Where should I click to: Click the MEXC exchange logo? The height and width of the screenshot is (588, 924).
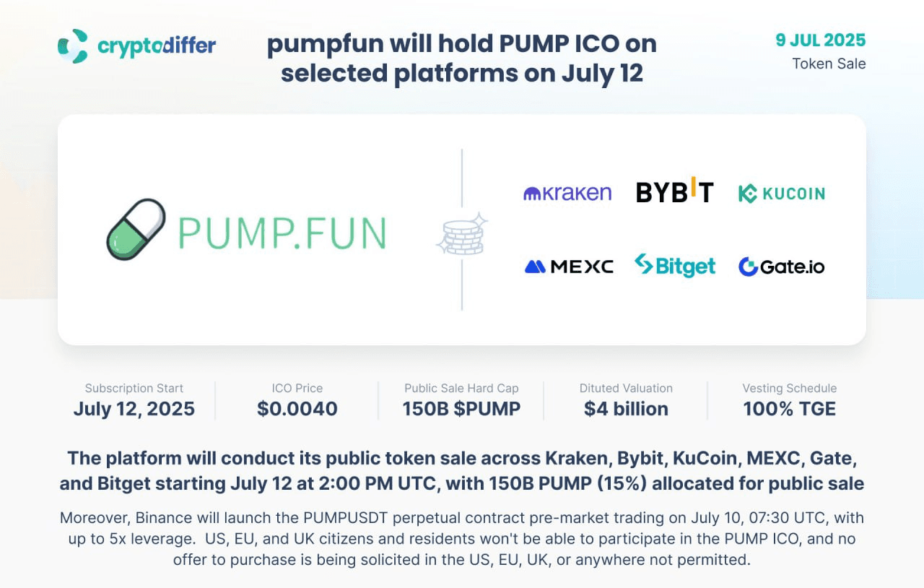click(569, 267)
